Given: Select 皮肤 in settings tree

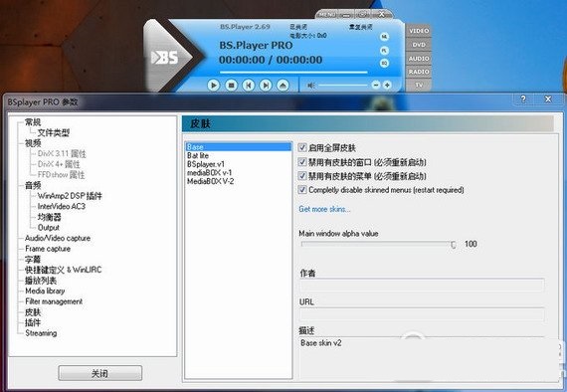Looking at the screenshot, I should [33, 312].
